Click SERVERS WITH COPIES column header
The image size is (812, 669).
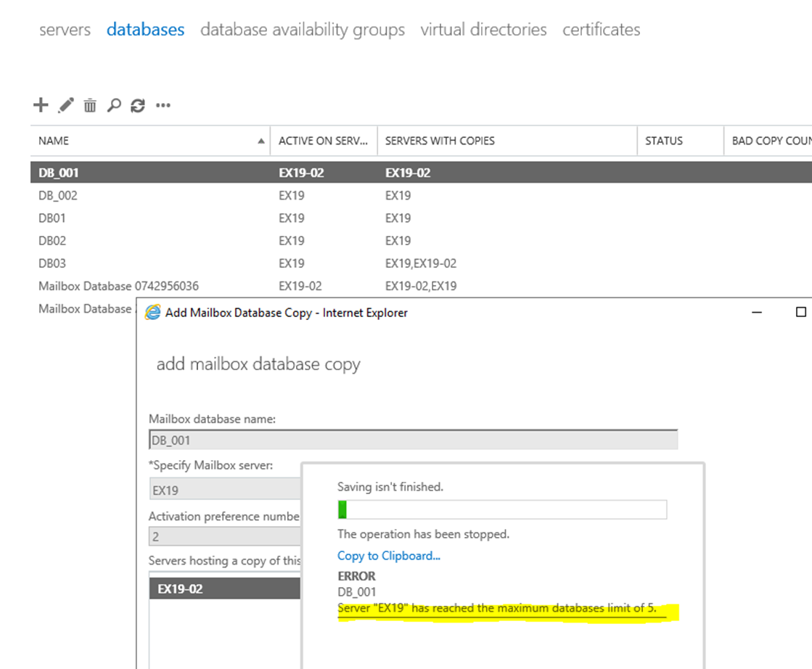pyautogui.click(x=507, y=141)
